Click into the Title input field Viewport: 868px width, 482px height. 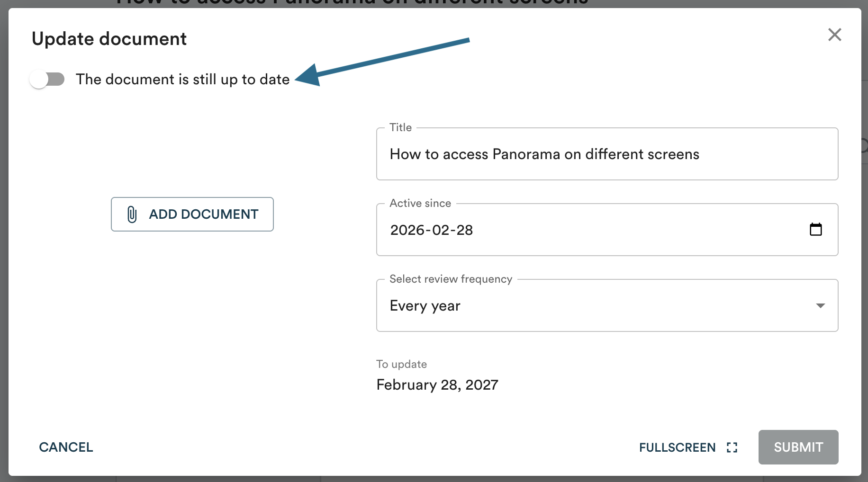[606, 154]
